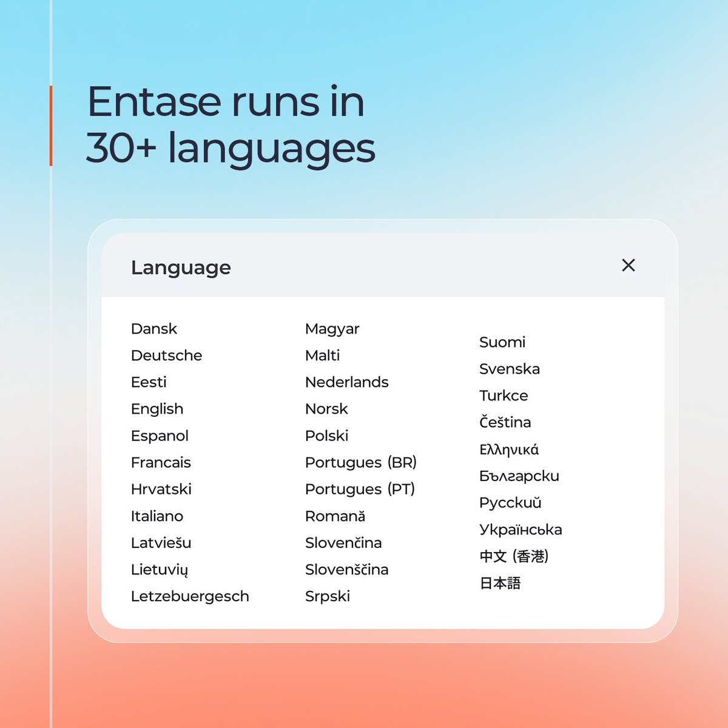
Task: Select Українська language
Action: [521, 530]
